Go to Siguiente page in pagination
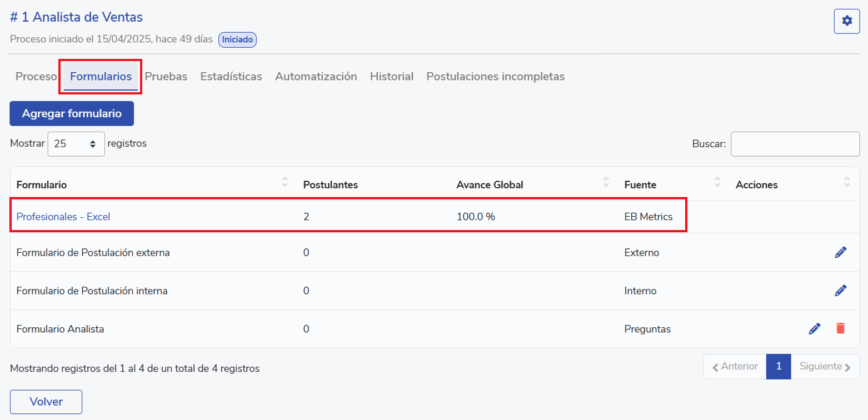 coord(825,367)
